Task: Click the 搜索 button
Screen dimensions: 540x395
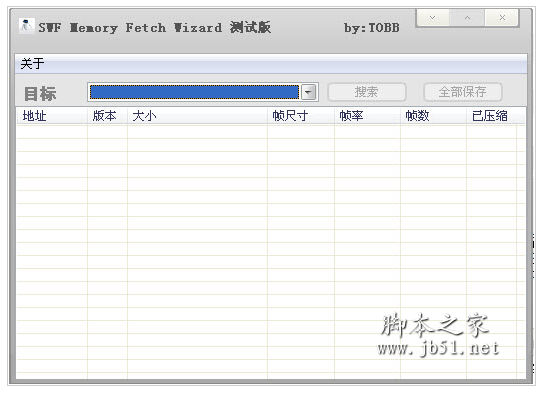Action: (367, 92)
